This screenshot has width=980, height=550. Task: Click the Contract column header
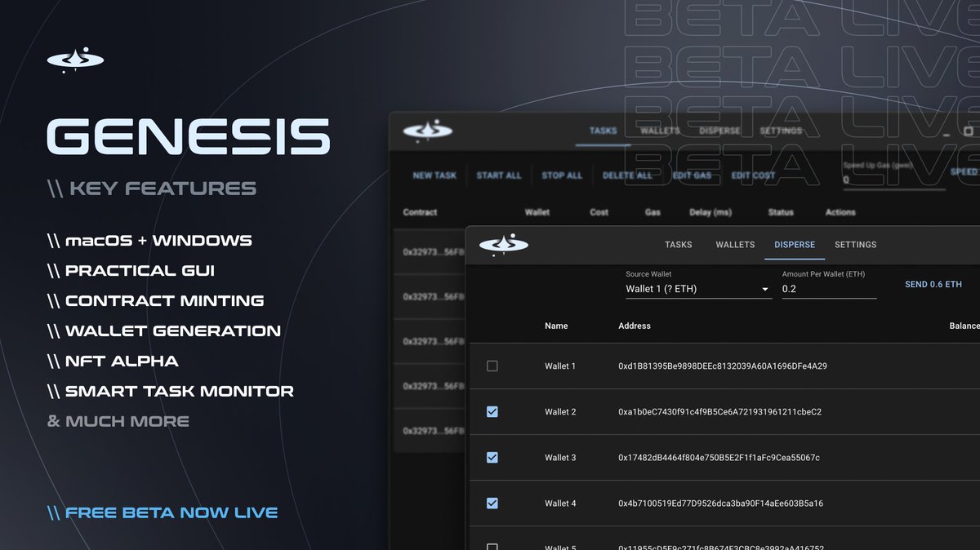(421, 212)
